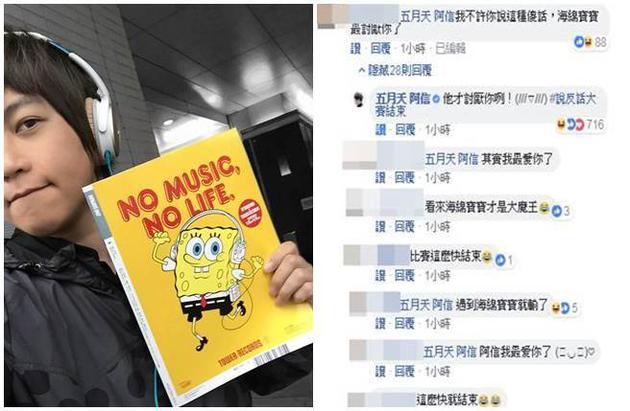Click laughing emoji after 看來海綿寶寶才是大魔王
The image size is (630, 411).
[x=544, y=207]
